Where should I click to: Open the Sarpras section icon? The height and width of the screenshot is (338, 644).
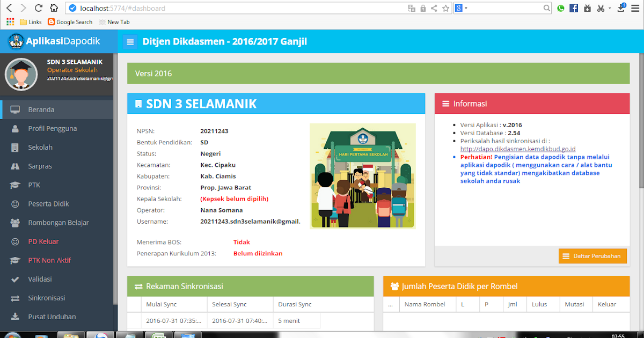[16, 166]
